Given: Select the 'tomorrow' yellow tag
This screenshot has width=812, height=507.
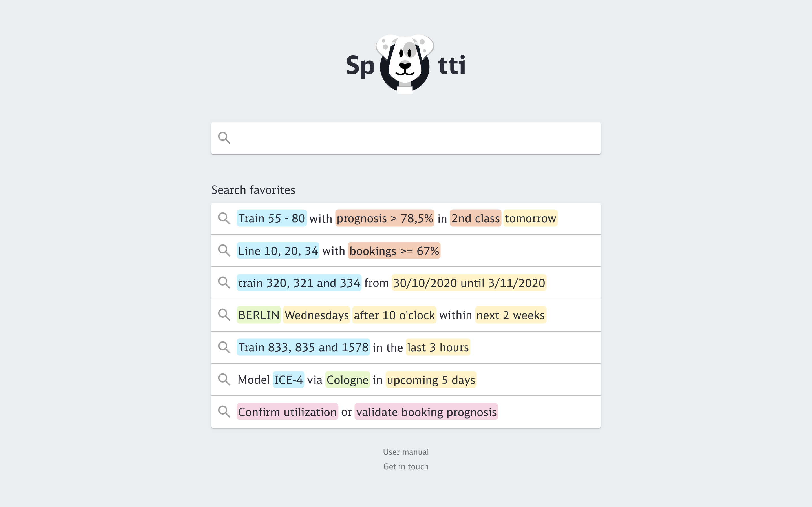Looking at the screenshot, I should click(531, 218).
